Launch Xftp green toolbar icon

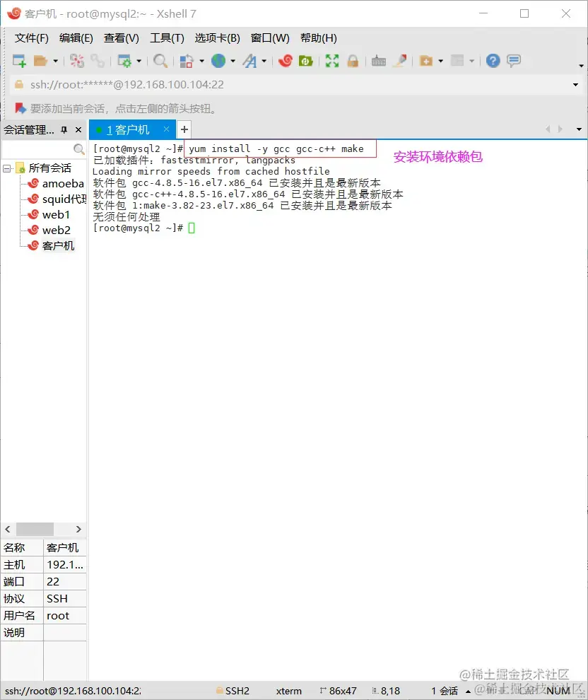(x=305, y=61)
